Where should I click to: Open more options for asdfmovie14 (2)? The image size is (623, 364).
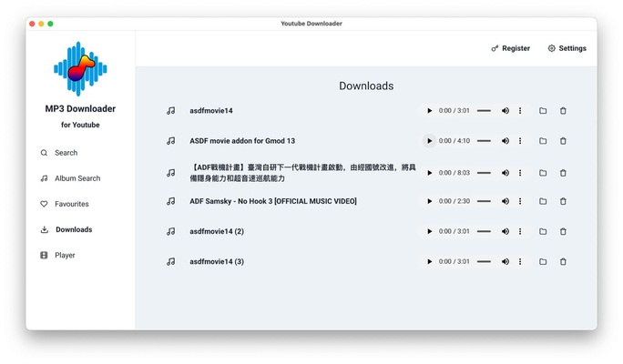tap(520, 231)
